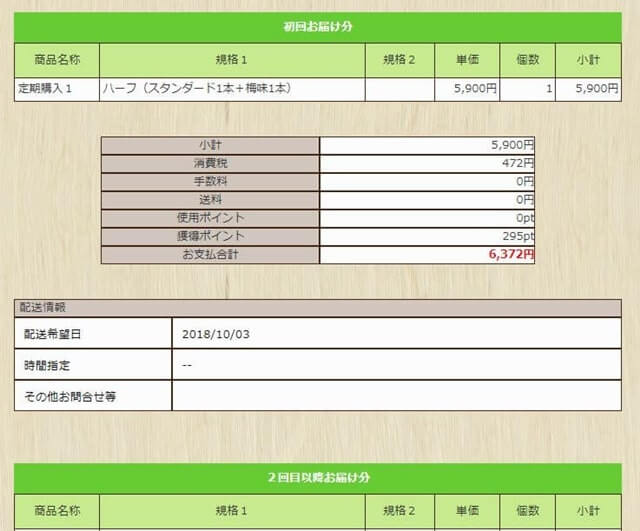Select 個数 header in ２回目以降お届け分 table
640x531 pixels.
tap(527, 511)
